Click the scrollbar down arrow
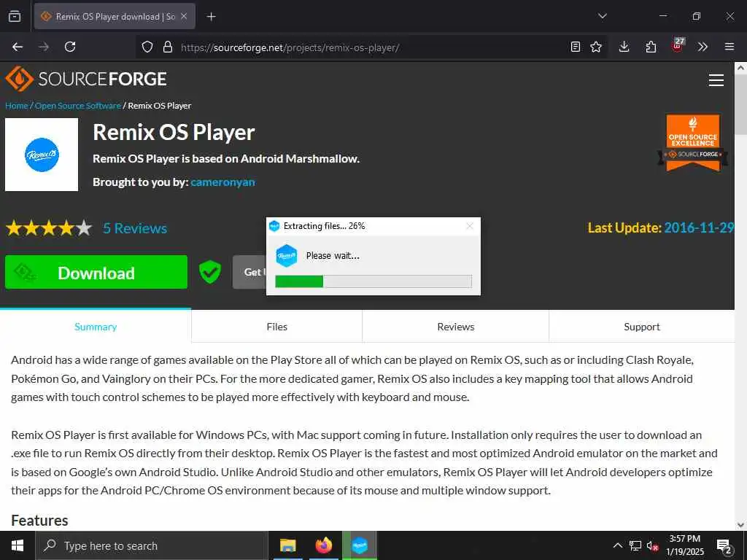The width and height of the screenshot is (747, 560). tap(741, 525)
